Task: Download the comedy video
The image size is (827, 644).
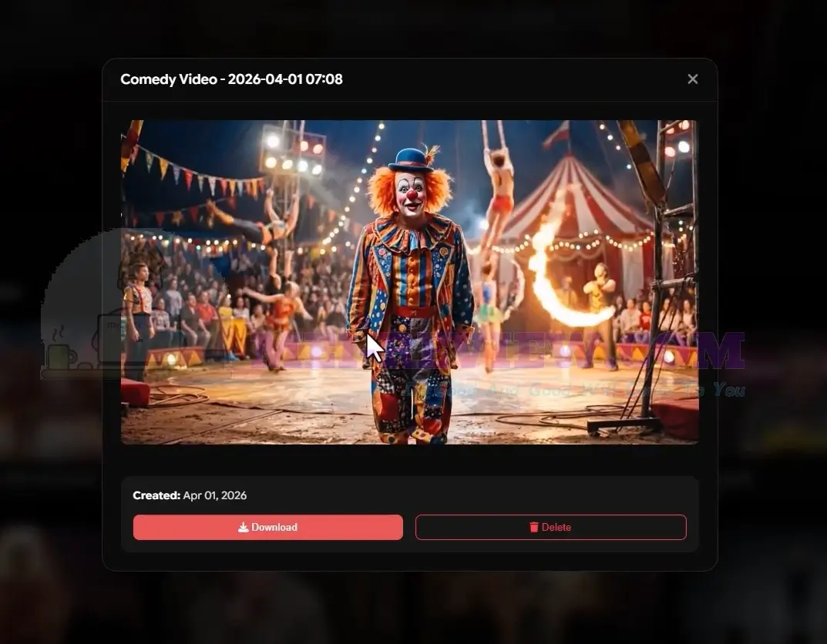Action: [268, 527]
